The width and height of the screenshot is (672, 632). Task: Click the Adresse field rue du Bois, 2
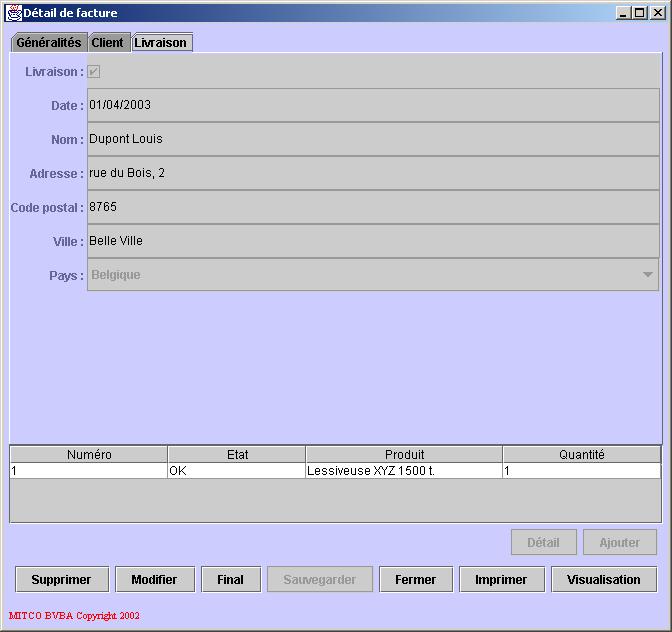(373, 173)
